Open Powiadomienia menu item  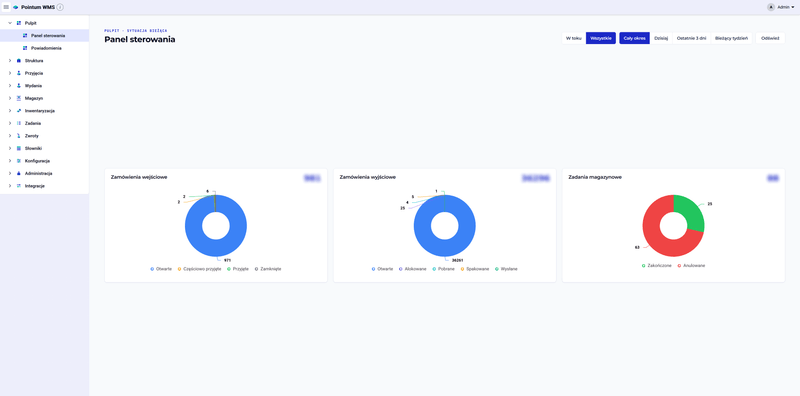(44, 48)
